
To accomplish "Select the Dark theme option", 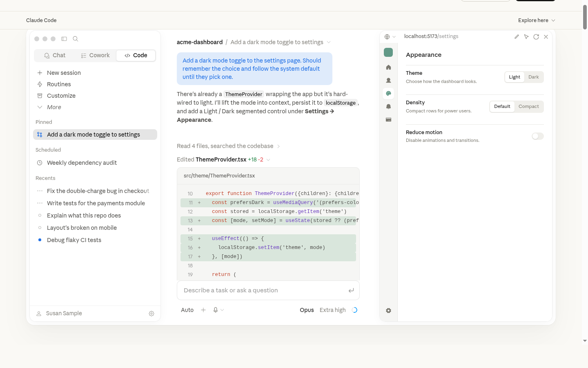I will (x=533, y=77).
